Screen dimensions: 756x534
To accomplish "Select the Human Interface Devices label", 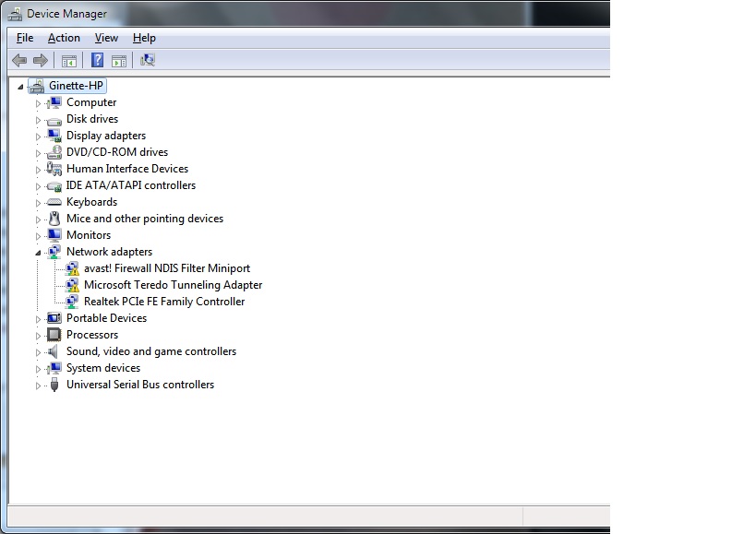I will [x=127, y=169].
